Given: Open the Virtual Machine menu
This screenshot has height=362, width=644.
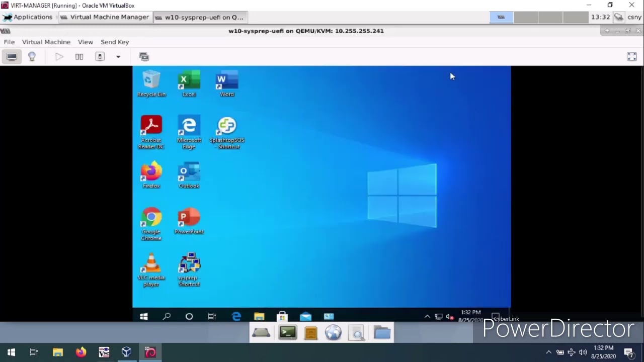Looking at the screenshot, I should tap(46, 42).
